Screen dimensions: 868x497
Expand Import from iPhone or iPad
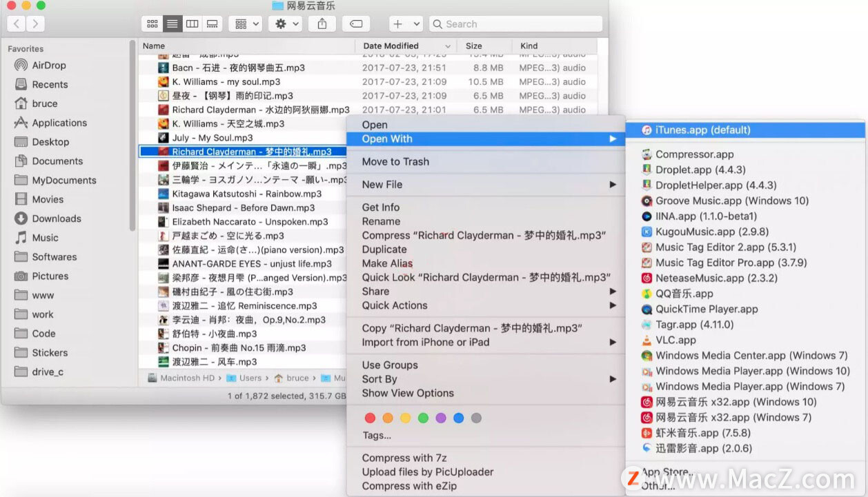486,342
